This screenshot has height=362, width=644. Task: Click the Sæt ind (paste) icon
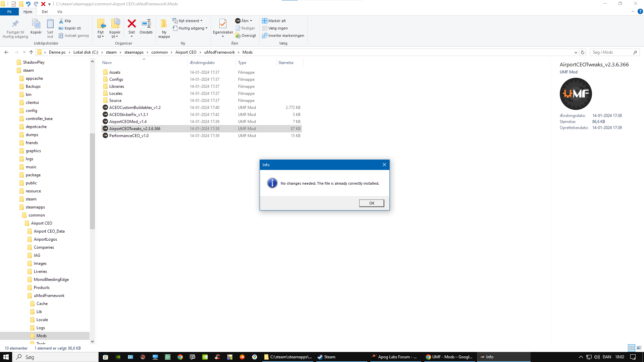coord(50,24)
